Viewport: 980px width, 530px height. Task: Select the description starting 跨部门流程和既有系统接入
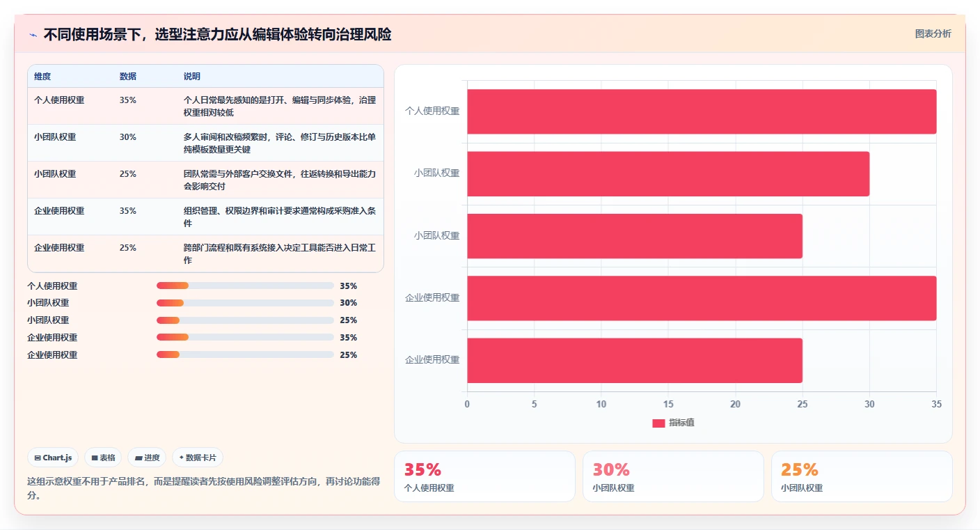(x=280, y=254)
